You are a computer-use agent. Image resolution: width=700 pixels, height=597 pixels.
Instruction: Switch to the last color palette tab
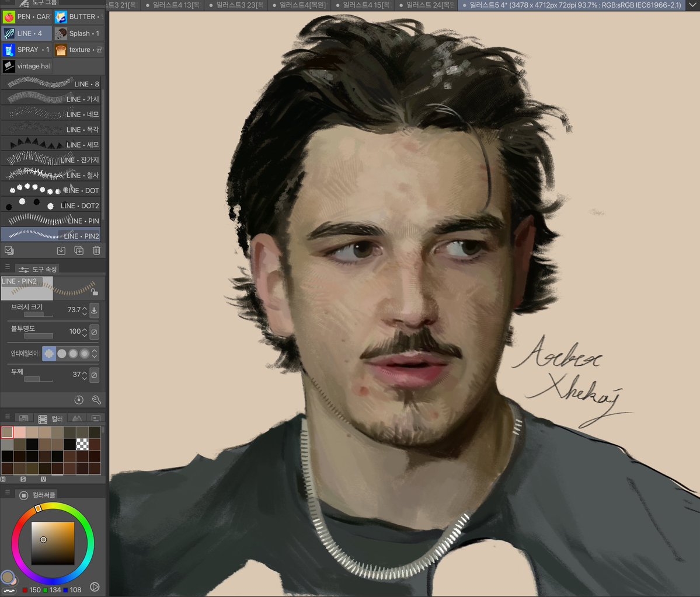pos(96,418)
